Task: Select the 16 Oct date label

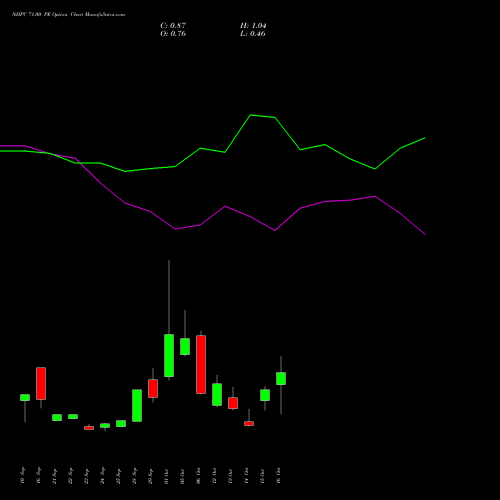Action: coord(279,476)
